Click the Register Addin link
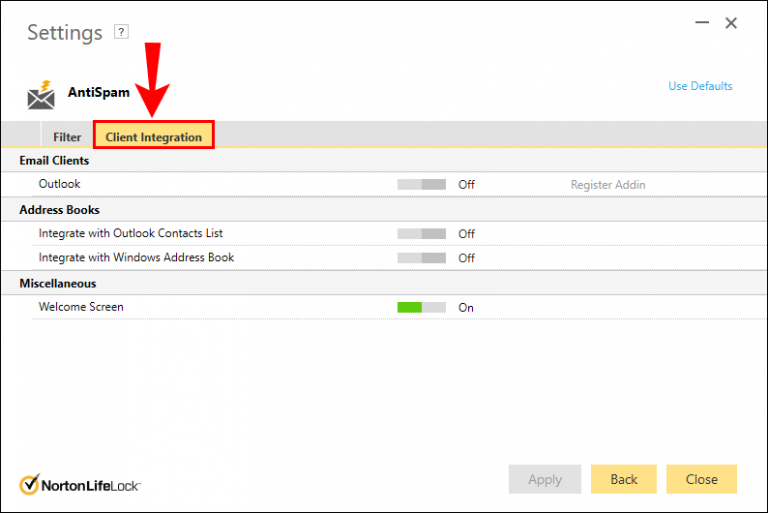This screenshot has width=768, height=513. pyautogui.click(x=608, y=185)
